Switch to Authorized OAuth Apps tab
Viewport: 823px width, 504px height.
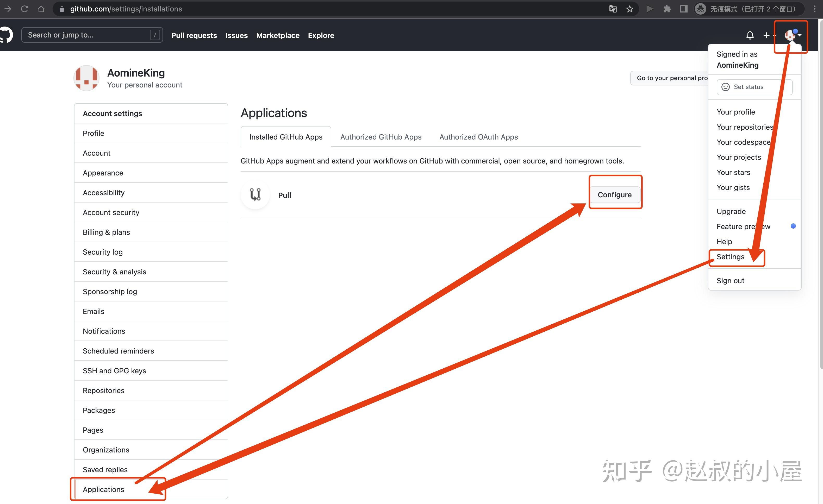click(x=478, y=137)
